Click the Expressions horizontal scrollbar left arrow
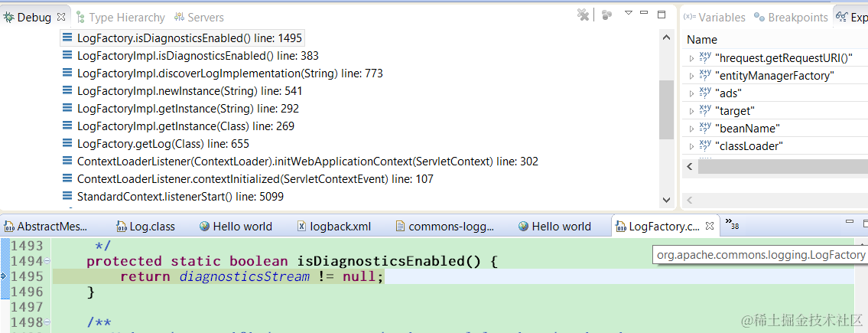The width and height of the screenshot is (868, 333). [x=690, y=167]
